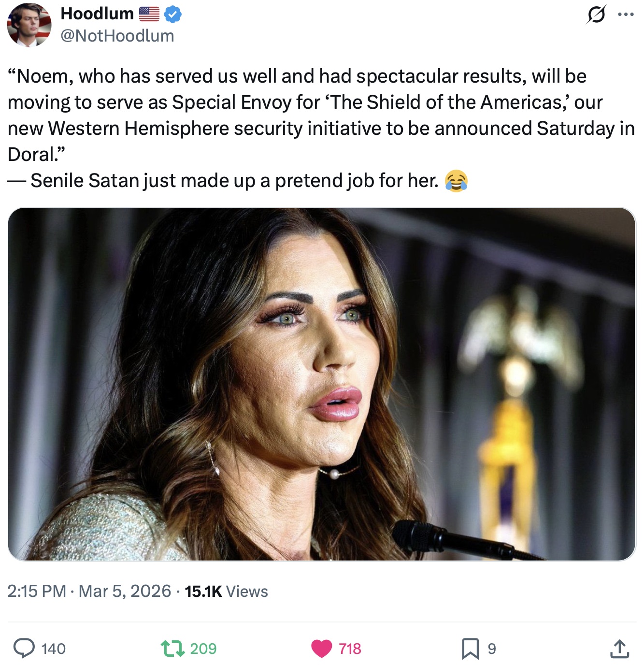Open the three-dot more options menu
The image size is (644, 665).
click(x=626, y=14)
